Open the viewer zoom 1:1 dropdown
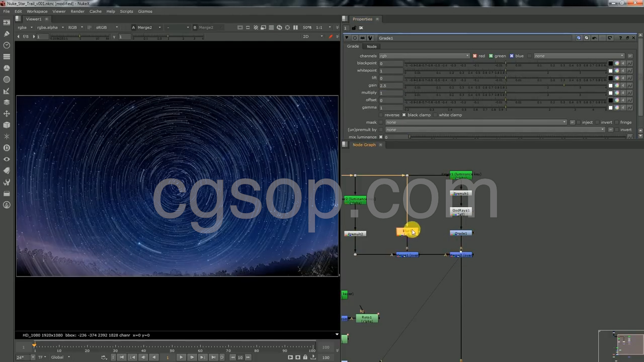The image size is (644, 362). click(x=323, y=27)
